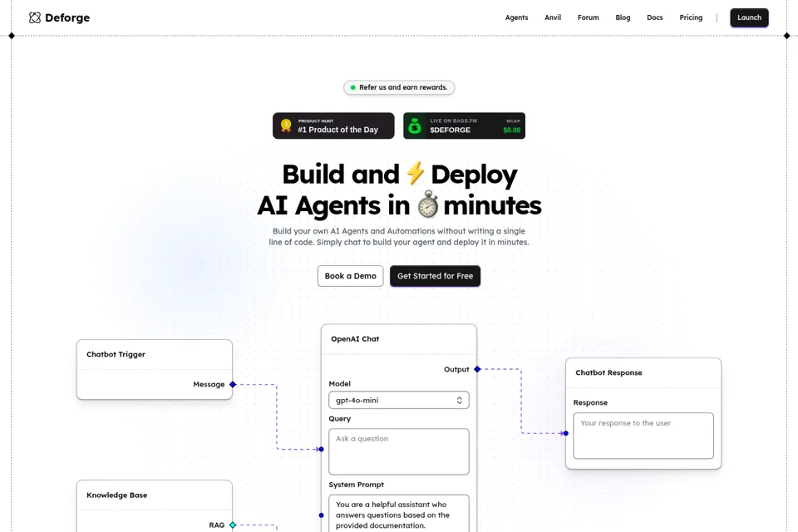Click the Refer us and earn rewards pill

[399, 87]
